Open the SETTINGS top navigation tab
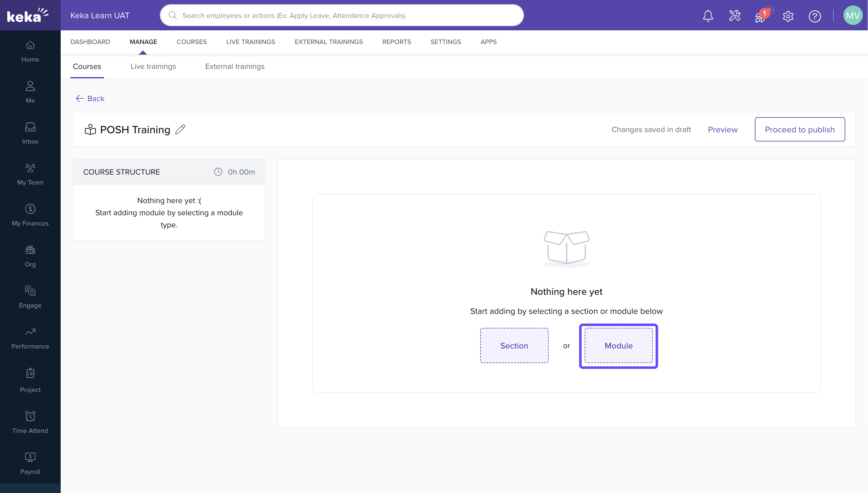Viewport: 868px width, 493px height. (x=445, y=42)
